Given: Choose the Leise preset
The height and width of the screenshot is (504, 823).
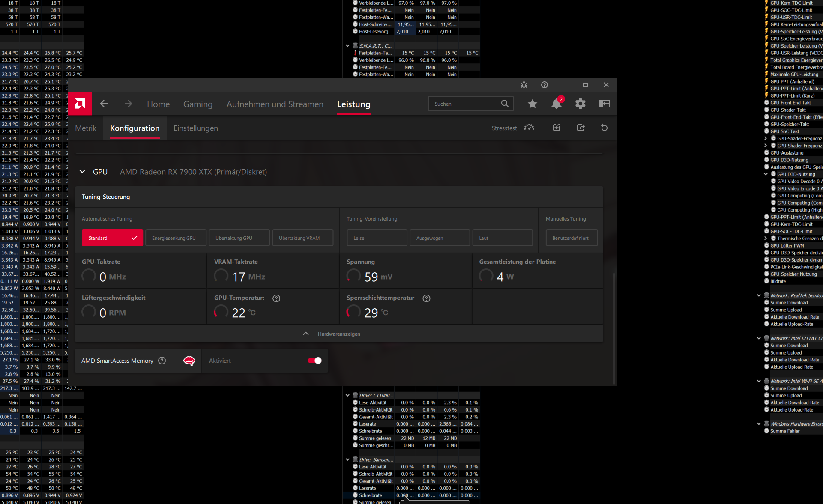Looking at the screenshot, I should (377, 238).
